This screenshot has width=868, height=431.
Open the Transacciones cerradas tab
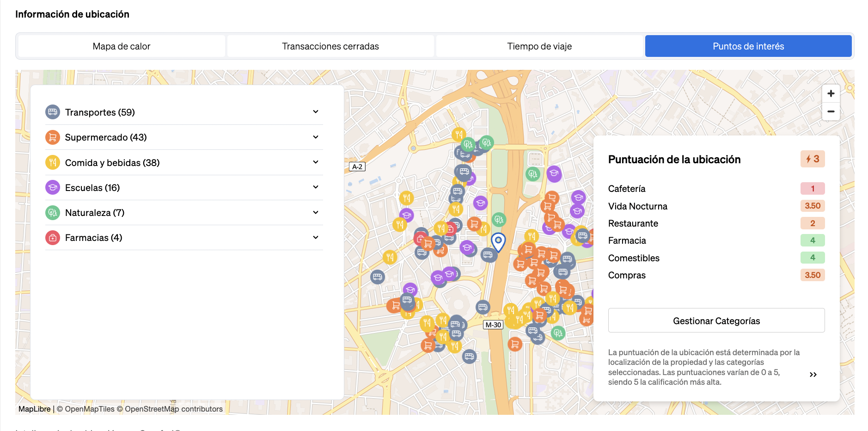click(x=330, y=46)
